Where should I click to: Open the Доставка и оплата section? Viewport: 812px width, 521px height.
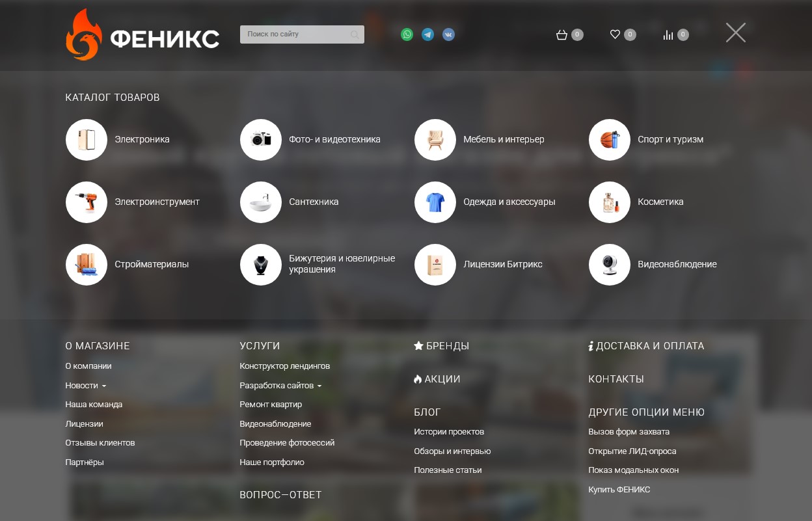pos(646,346)
